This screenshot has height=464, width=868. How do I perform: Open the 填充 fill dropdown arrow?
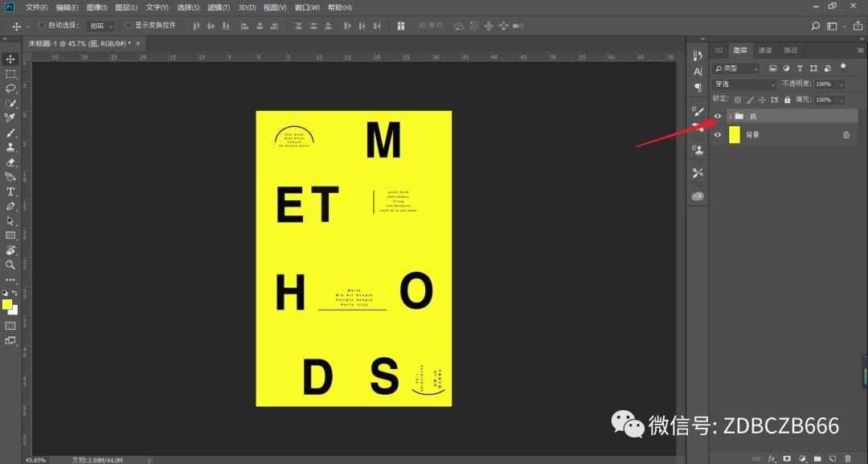click(x=841, y=100)
